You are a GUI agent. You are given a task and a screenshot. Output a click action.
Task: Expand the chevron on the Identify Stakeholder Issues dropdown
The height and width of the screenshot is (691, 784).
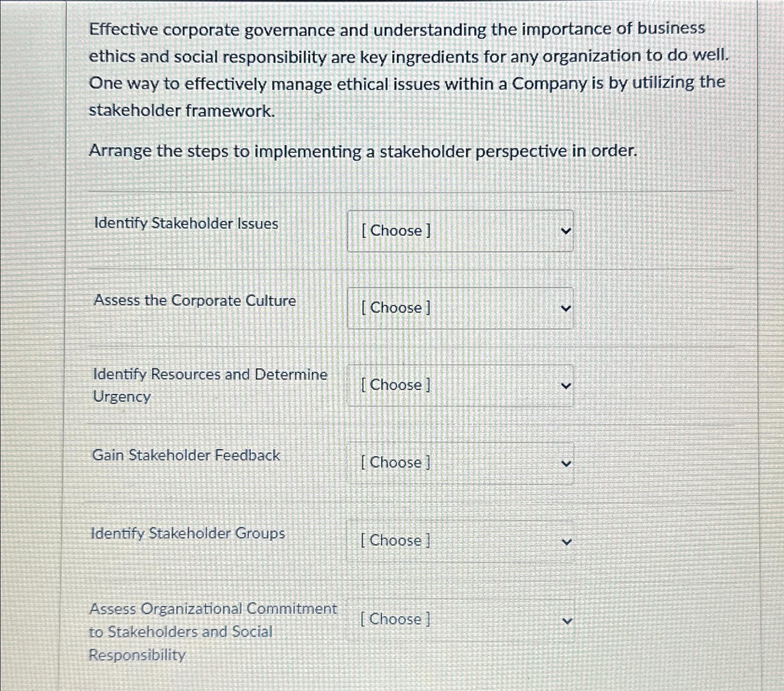point(565,231)
